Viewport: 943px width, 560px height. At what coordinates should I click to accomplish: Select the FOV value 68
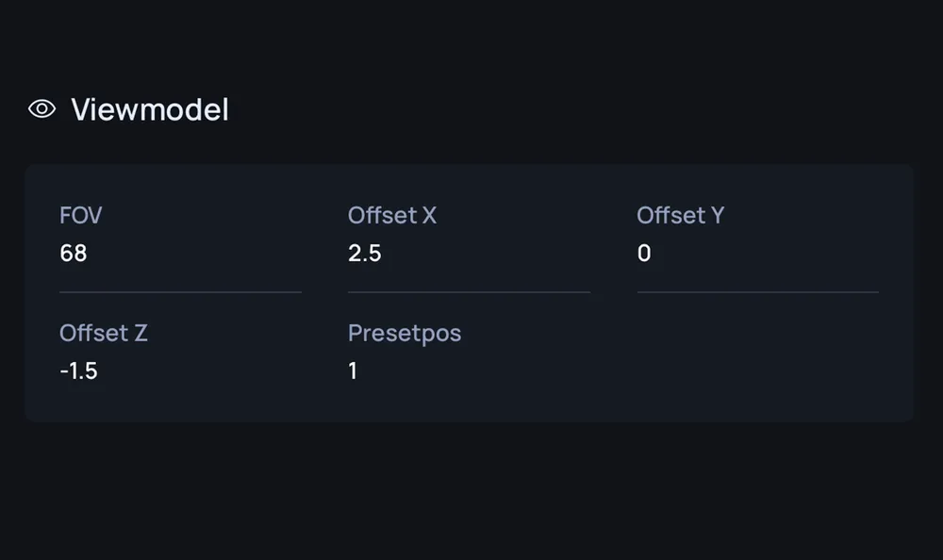click(x=74, y=254)
